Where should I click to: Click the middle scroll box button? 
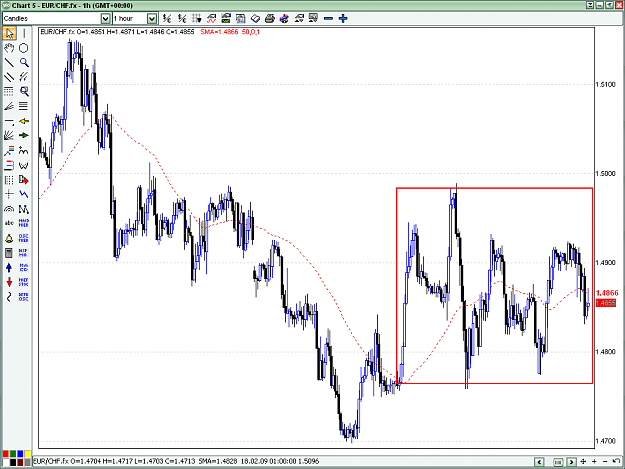tap(558, 462)
